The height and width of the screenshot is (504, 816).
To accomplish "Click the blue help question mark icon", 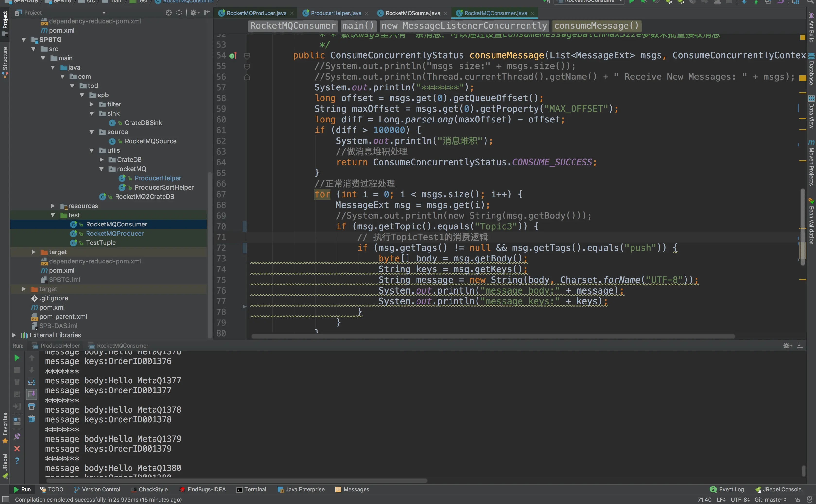I will click(x=17, y=461).
